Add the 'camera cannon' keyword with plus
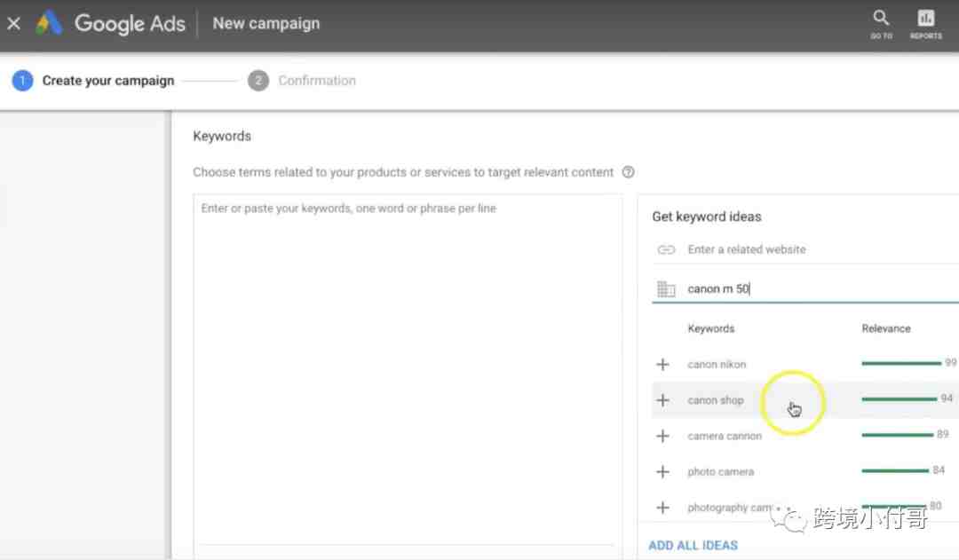 pyautogui.click(x=662, y=436)
